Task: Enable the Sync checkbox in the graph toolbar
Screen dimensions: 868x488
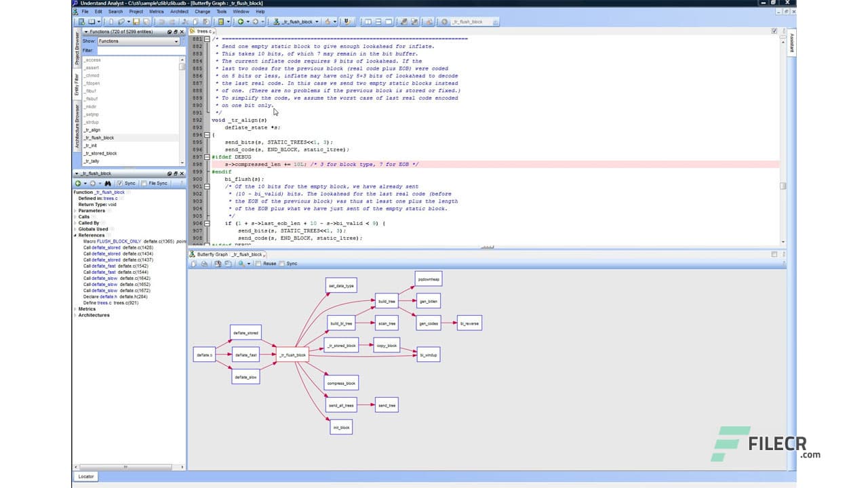Action: pos(282,264)
